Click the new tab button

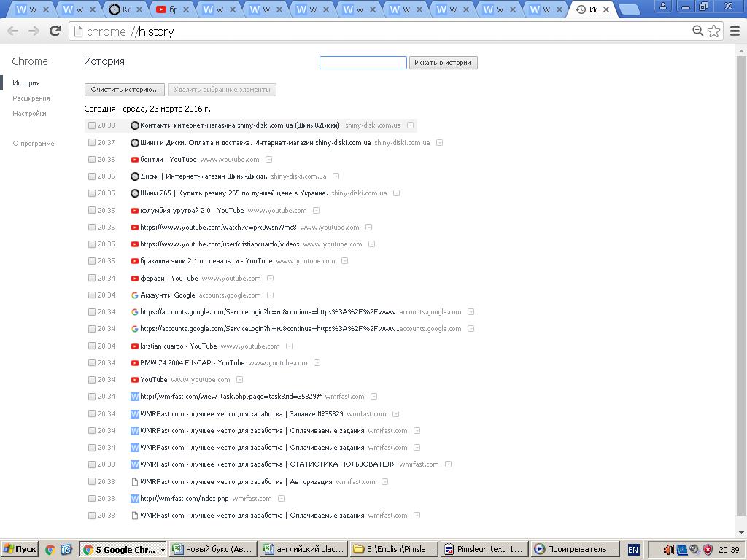pos(630,9)
